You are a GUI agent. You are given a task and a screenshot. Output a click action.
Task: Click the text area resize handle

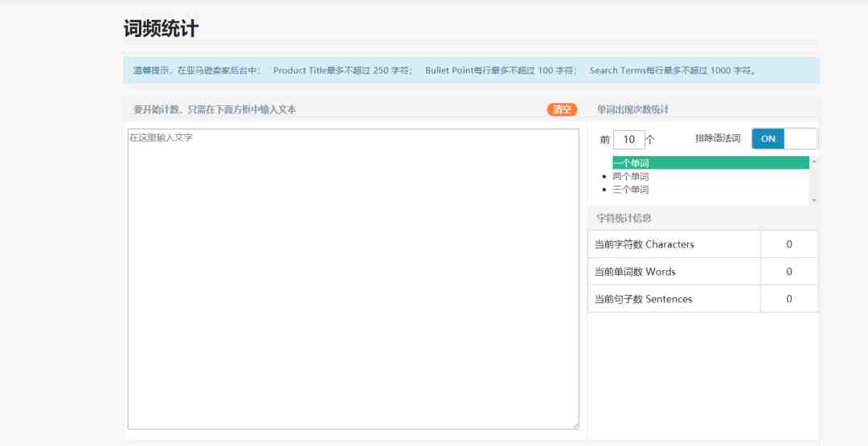(x=575, y=426)
